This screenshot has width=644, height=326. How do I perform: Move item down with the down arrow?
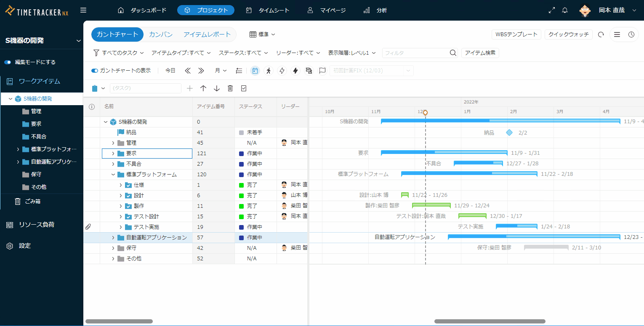click(x=217, y=88)
